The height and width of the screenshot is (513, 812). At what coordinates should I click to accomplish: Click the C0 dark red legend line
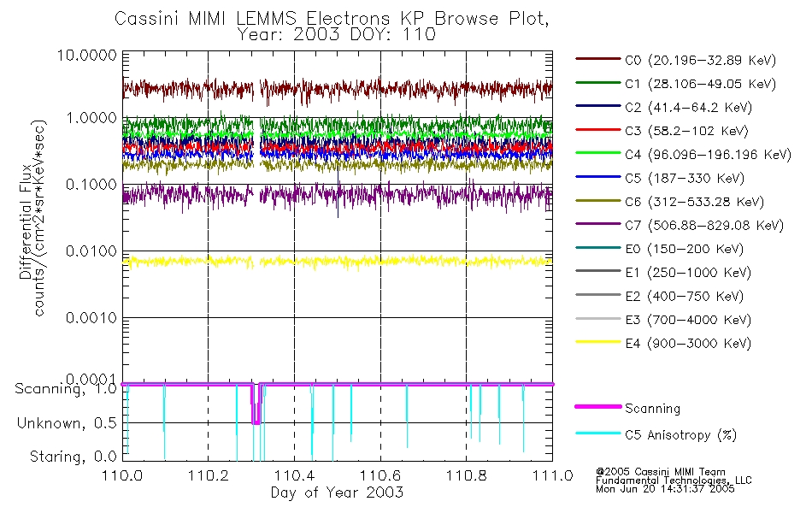(x=597, y=59)
